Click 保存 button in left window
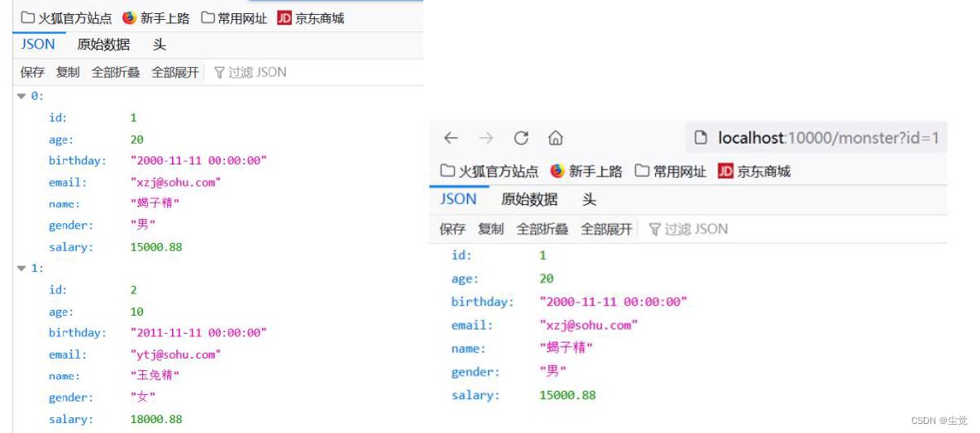980x433 pixels. click(32, 73)
